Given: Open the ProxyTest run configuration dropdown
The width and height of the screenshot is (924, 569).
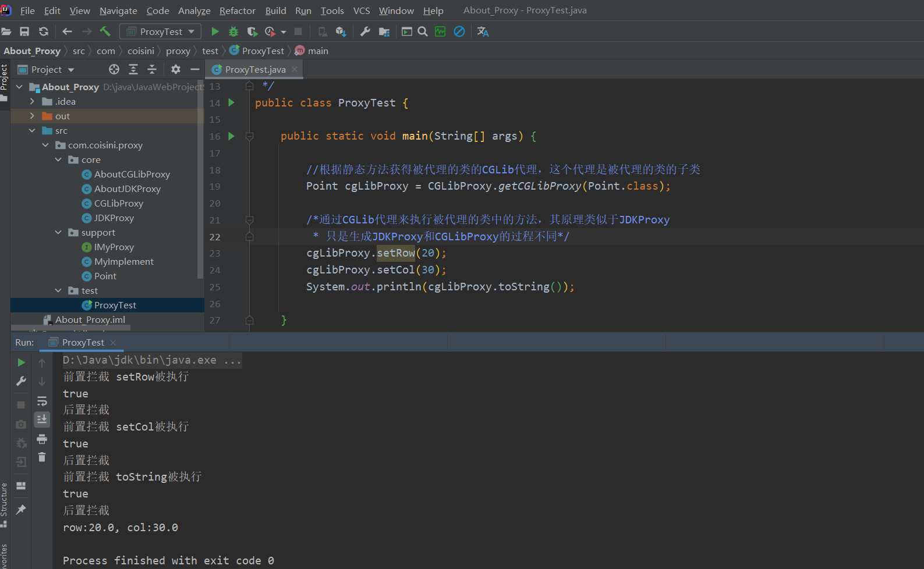Looking at the screenshot, I should tap(160, 31).
